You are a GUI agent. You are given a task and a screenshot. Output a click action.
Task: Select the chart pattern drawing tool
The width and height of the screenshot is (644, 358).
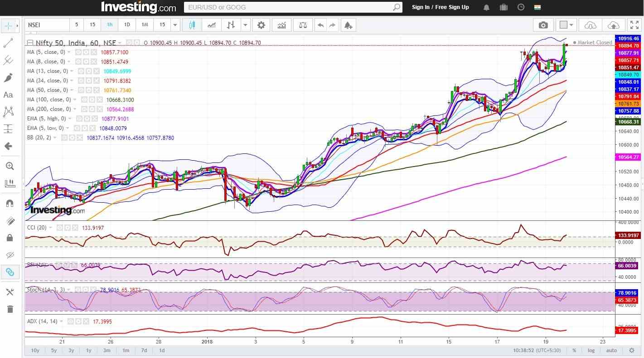pyautogui.click(x=8, y=112)
